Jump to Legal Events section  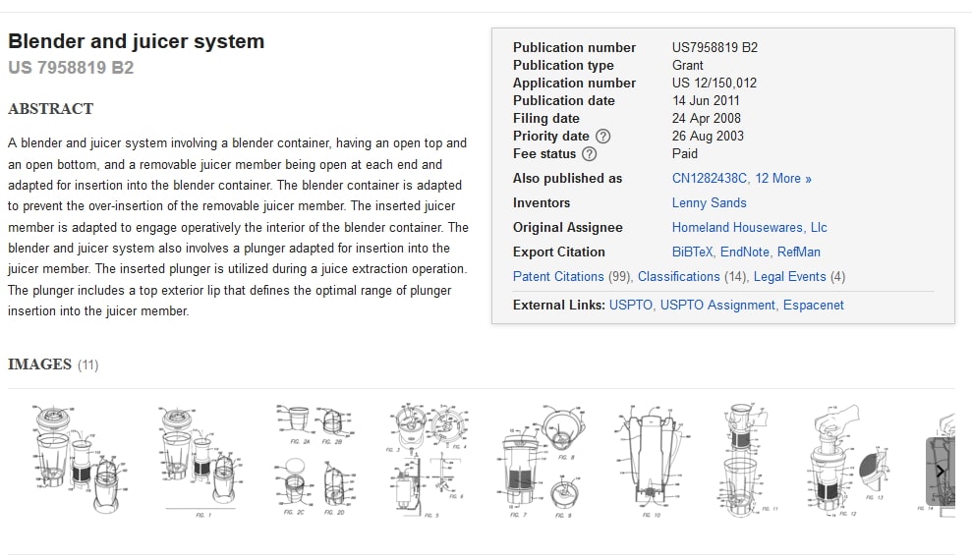[x=790, y=277]
